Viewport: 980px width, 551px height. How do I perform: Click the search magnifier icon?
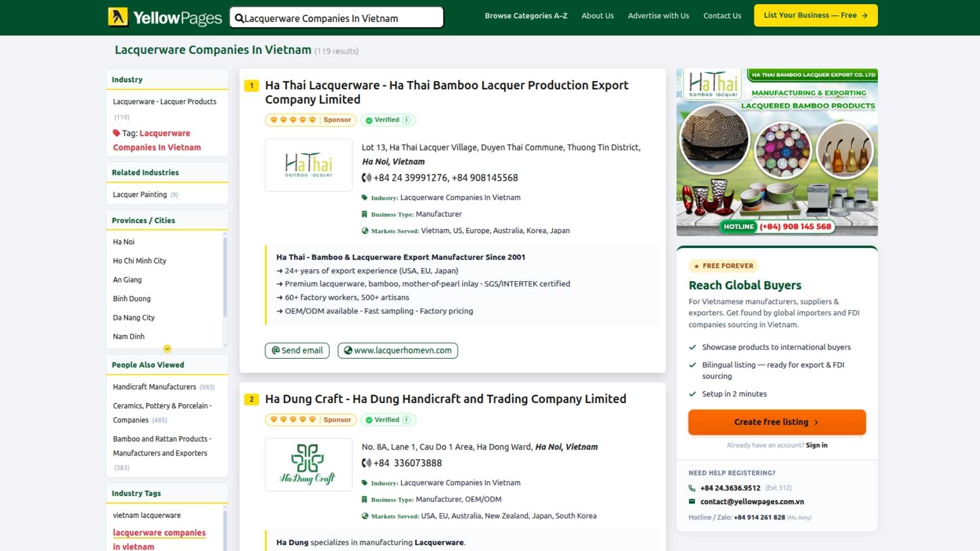coord(239,18)
